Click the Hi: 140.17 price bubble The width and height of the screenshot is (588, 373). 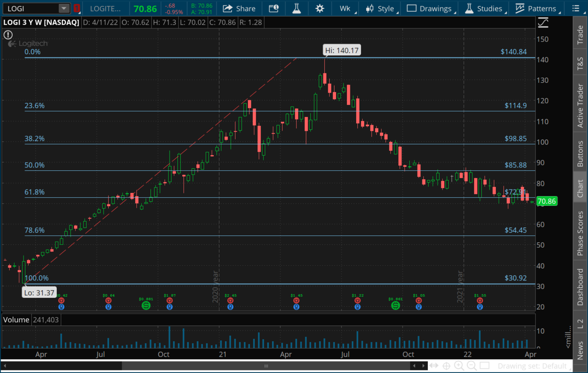[x=342, y=49]
